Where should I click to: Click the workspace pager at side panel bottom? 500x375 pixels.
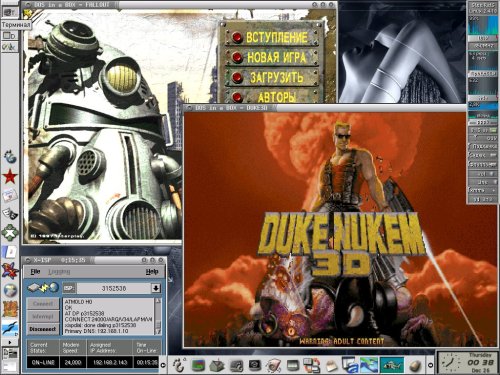tap(10, 359)
